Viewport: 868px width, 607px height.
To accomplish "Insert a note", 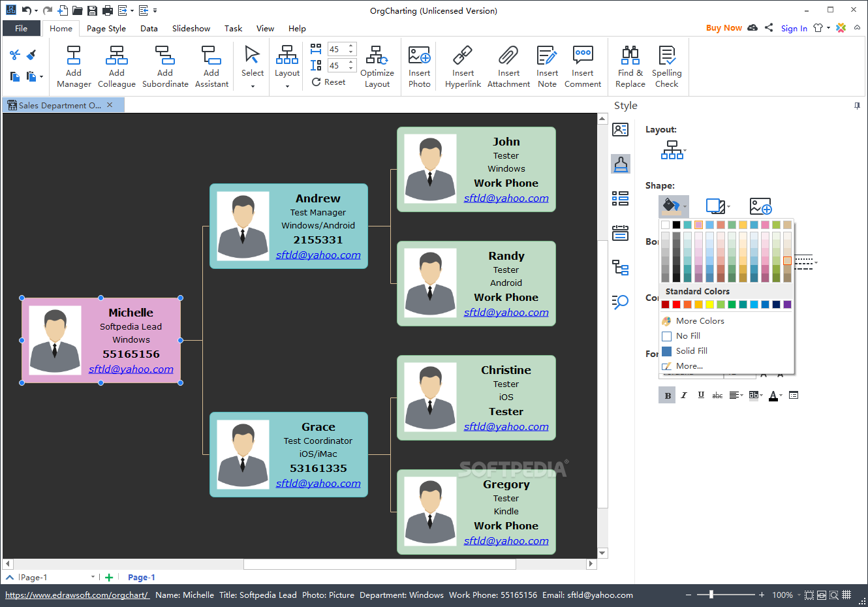I will [547, 67].
